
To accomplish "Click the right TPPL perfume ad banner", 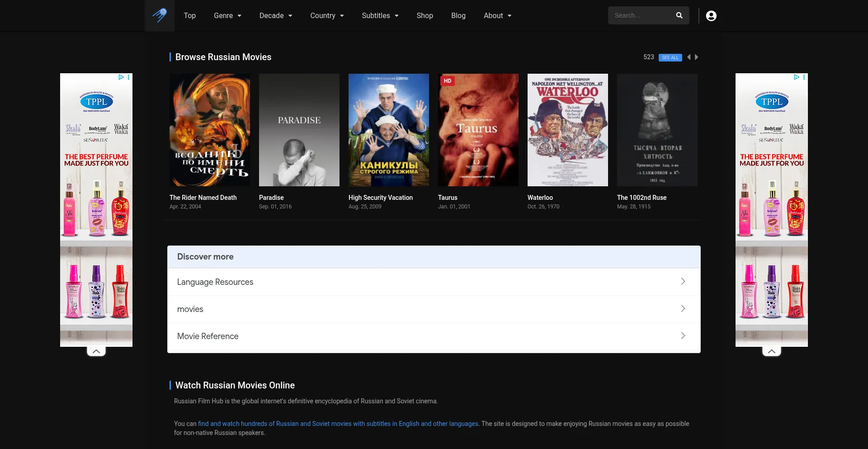I will point(772,210).
